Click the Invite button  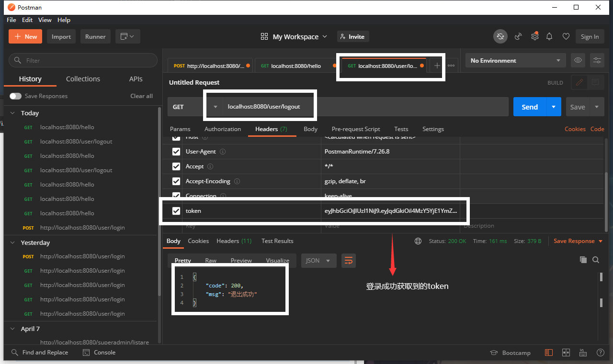353,36
